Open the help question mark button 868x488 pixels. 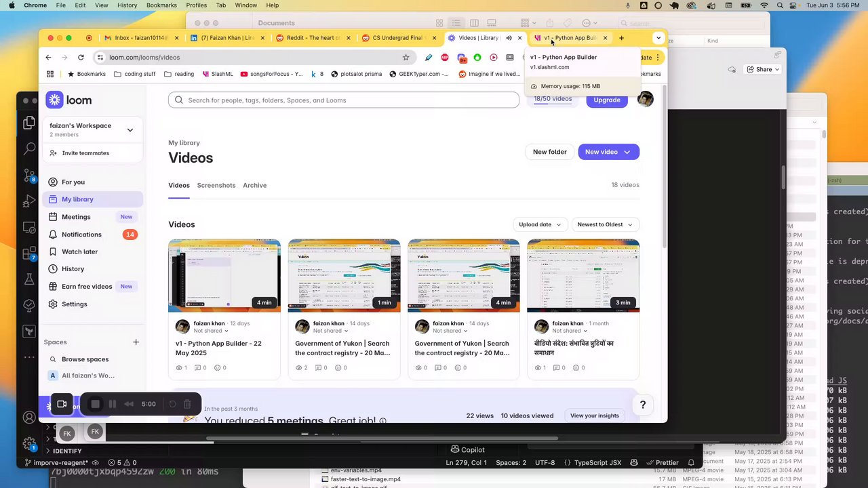pyautogui.click(x=642, y=405)
